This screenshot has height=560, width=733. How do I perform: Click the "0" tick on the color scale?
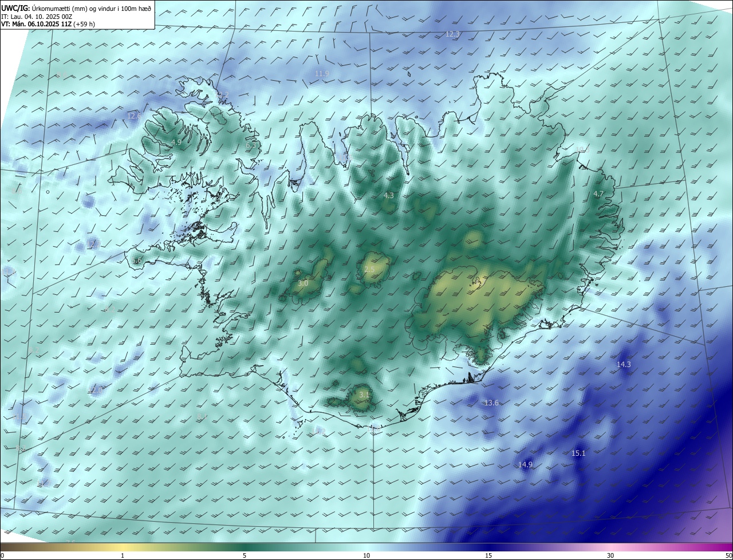pyautogui.click(x=2, y=555)
